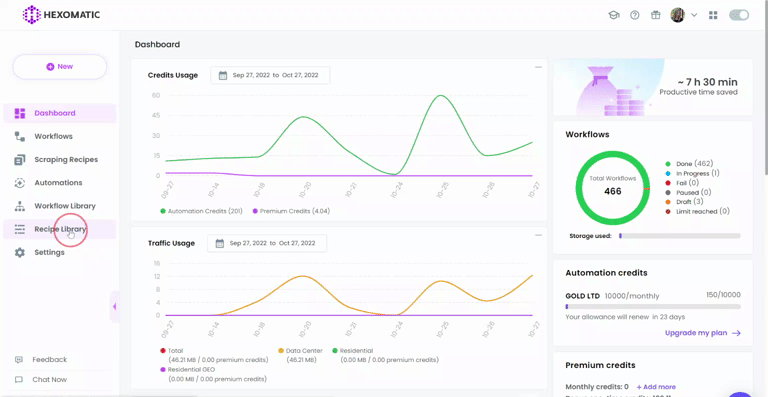Open the apps grid icon
The width and height of the screenshot is (768, 397).
click(713, 15)
